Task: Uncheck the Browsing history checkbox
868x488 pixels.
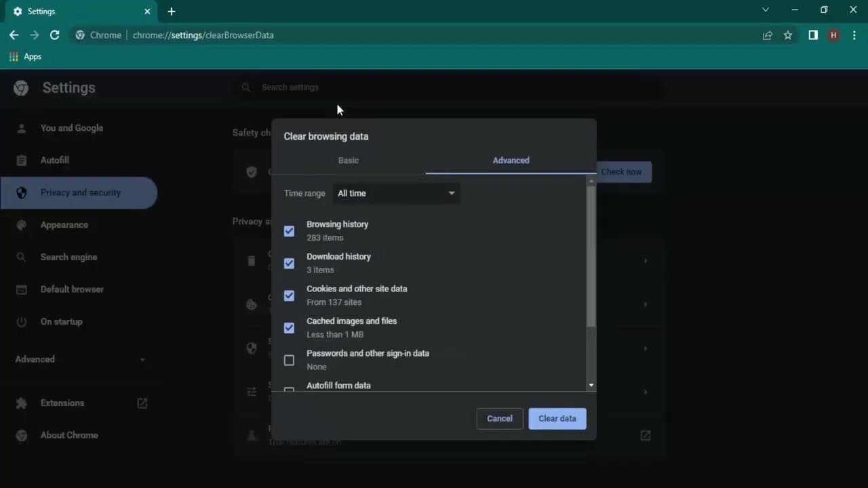Action: [x=289, y=231]
